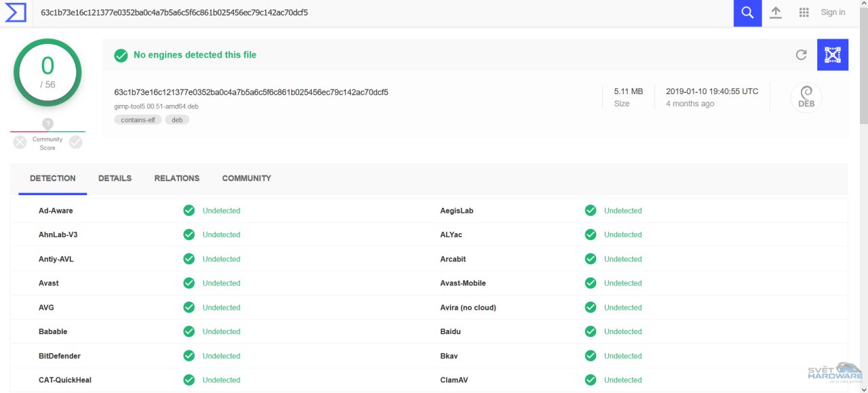This screenshot has height=393, width=868.
Task: Select the COMMUNITY tab
Action: pos(246,178)
